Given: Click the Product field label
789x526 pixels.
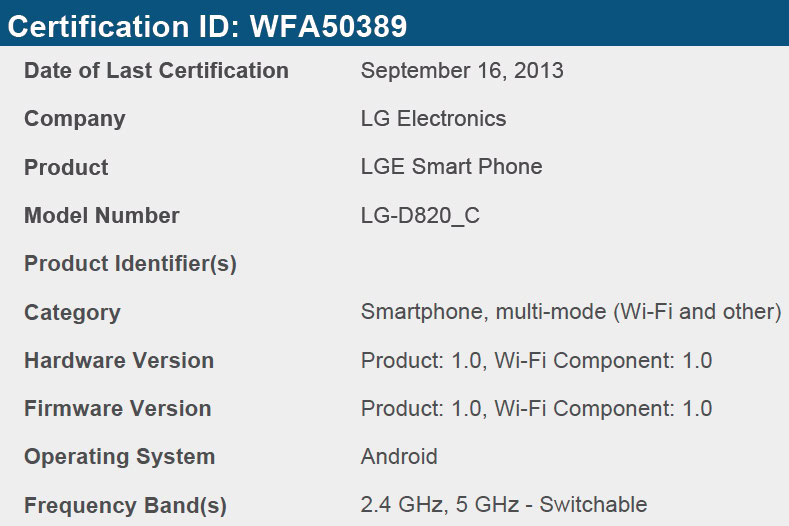Looking at the screenshot, I should click(66, 167).
